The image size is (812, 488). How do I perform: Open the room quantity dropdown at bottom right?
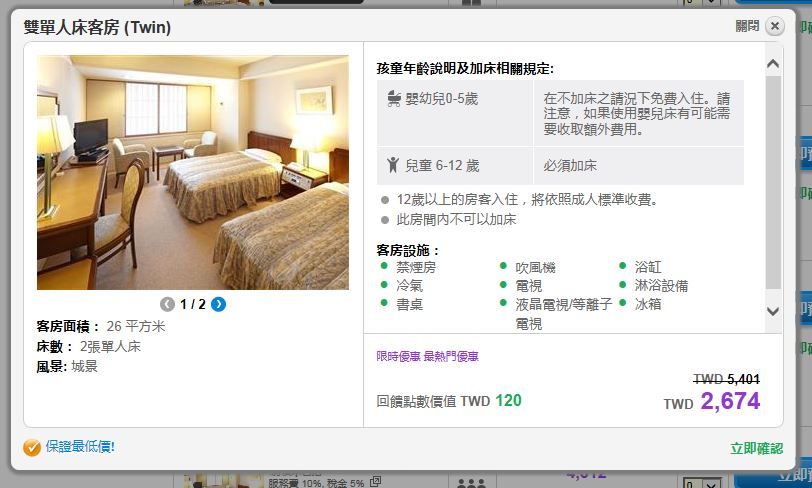[701, 484]
